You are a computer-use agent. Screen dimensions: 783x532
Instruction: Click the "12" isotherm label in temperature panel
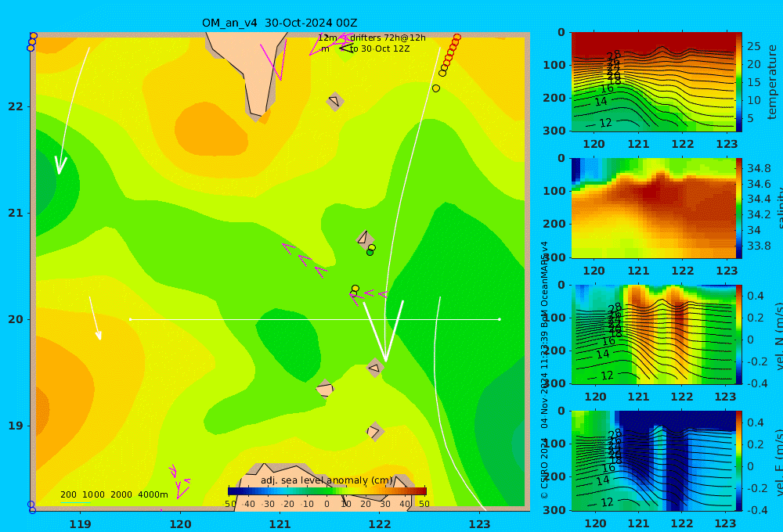[x=605, y=123]
